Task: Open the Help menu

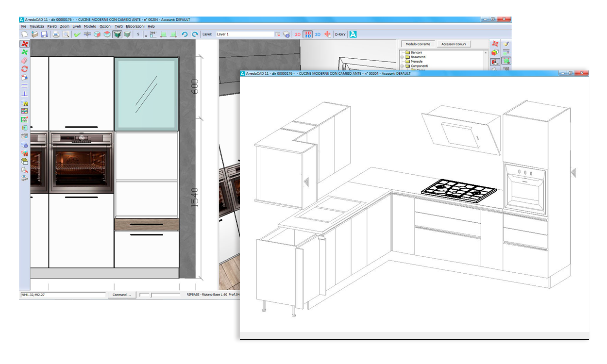Action: point(151,26)
